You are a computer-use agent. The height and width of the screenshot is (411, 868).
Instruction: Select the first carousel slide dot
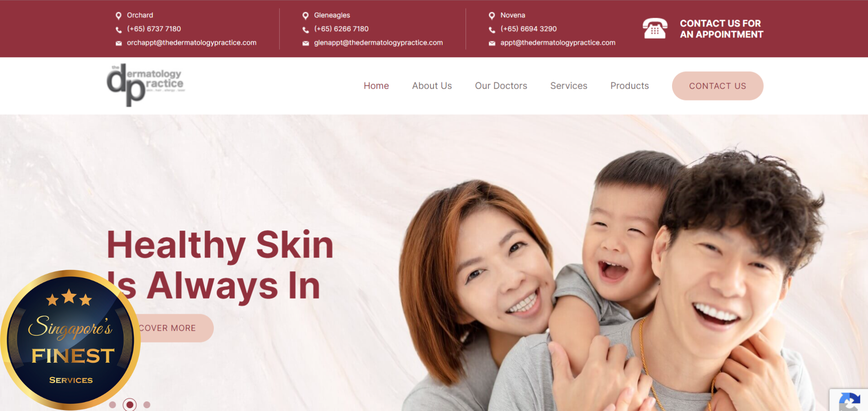(x=113, y=405)
